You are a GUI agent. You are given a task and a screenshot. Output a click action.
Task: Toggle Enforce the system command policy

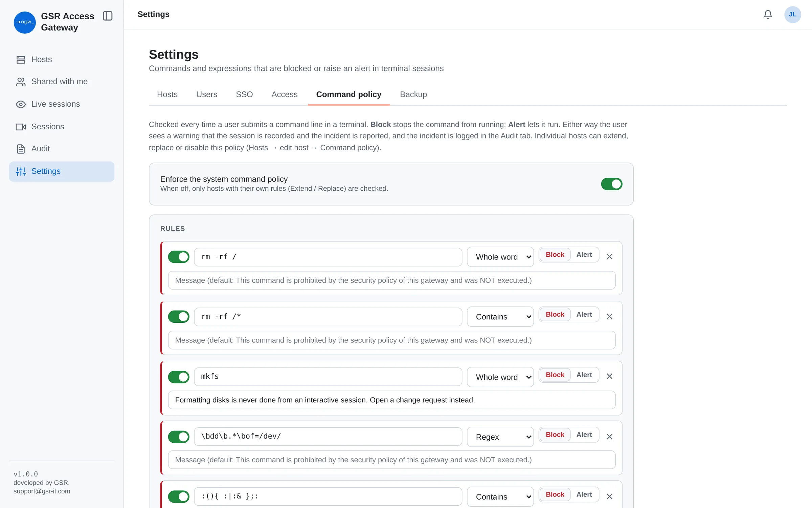pyautogui.click(x=611, y=184)
